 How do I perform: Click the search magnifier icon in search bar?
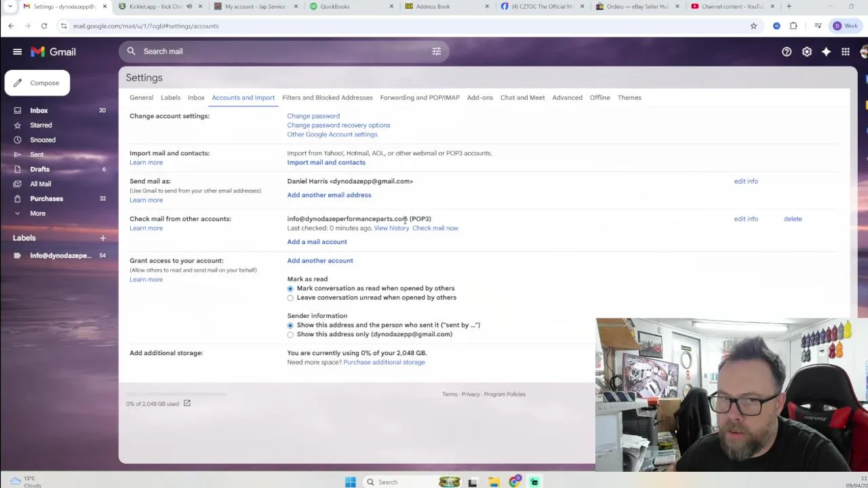coord(131,52)
